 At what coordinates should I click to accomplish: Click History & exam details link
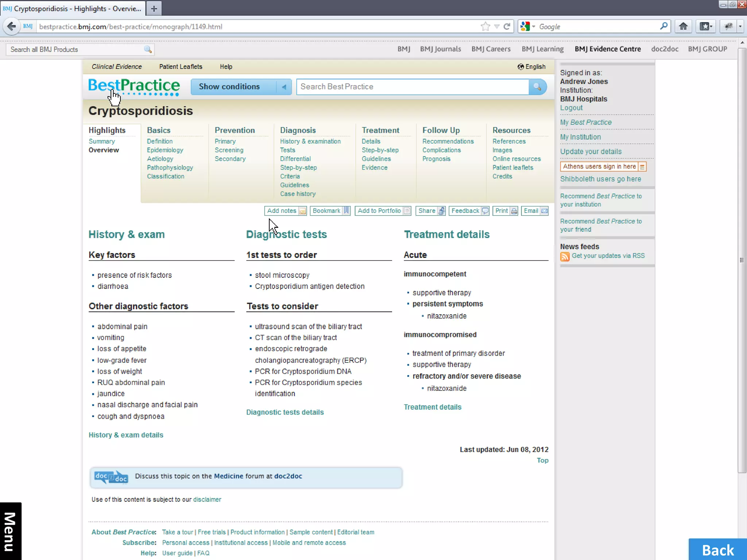pos(126,435)
